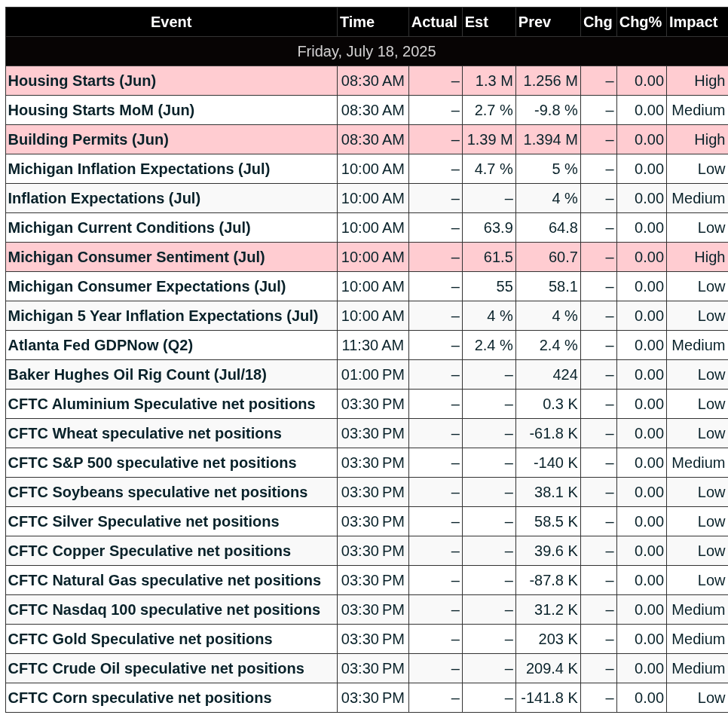The height and width of the screenshot is (715, 728).
Task: Click the 61.5 estimate value
Action: [498, 257]
